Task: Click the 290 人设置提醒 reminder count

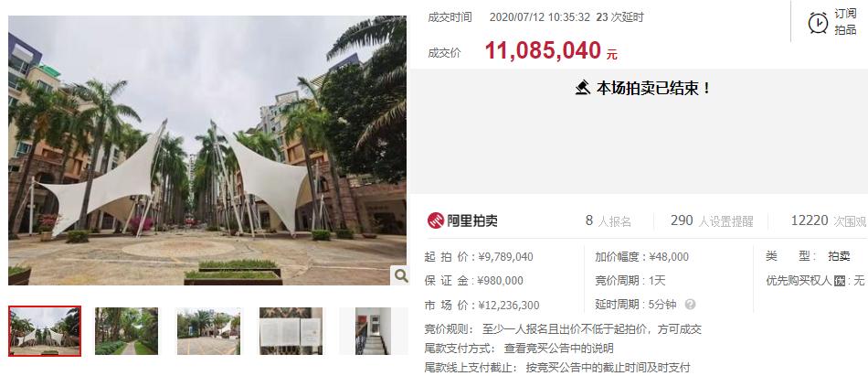Action: (x=712, y=220)
